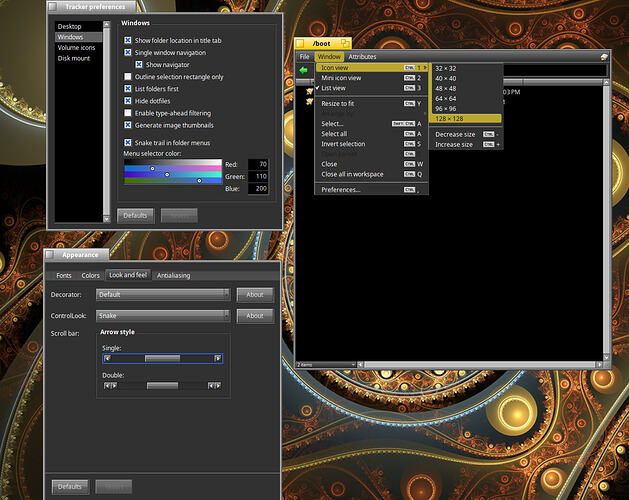The image size is (629, 500).
Task: Click the Select... menu item
Action: 371,124
